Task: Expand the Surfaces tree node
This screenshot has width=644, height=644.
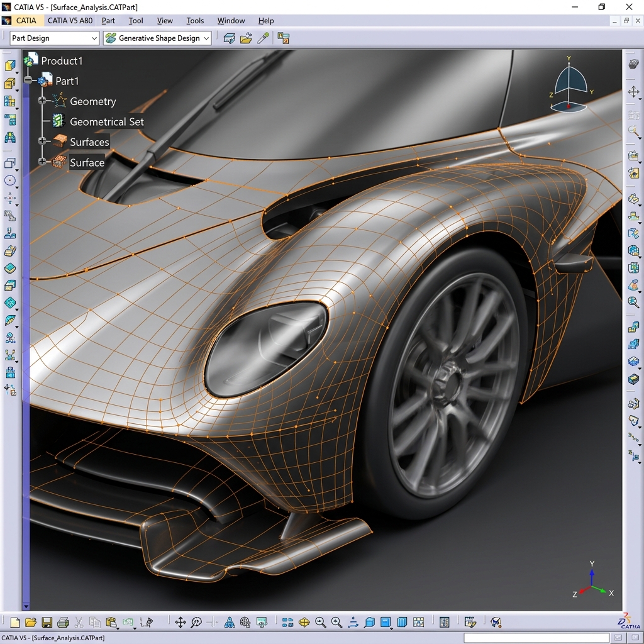Action: 42,141
